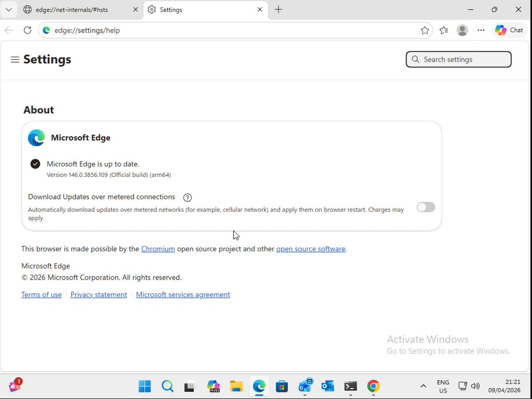532x399 pixels.
Task: Click the Edge logo in About card
Action: (36, 138)
